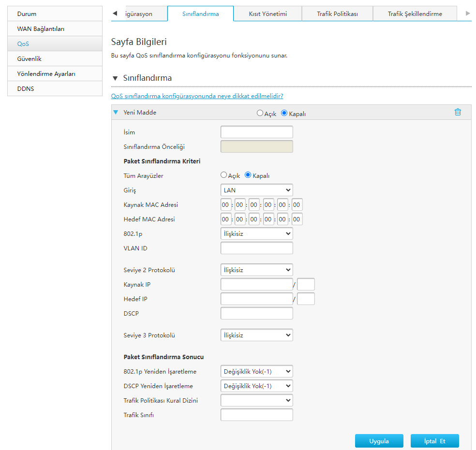Focus the İsim text field
Viewport: 476px width, 450px height.
click(256, 132)
